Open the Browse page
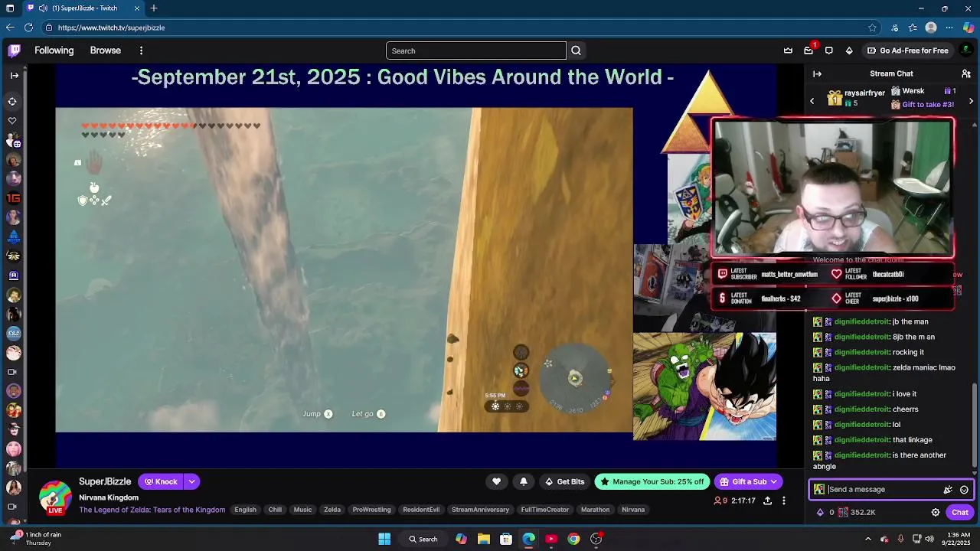Viewport: 980px width, 551px height. coord(106,51)
